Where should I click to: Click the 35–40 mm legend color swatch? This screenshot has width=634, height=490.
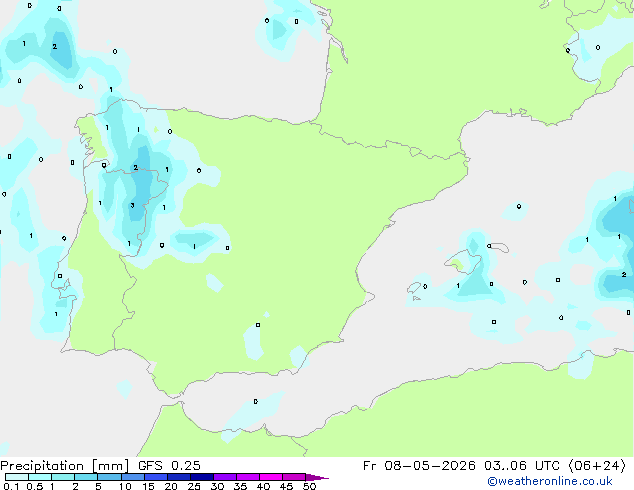click(248, 477)
